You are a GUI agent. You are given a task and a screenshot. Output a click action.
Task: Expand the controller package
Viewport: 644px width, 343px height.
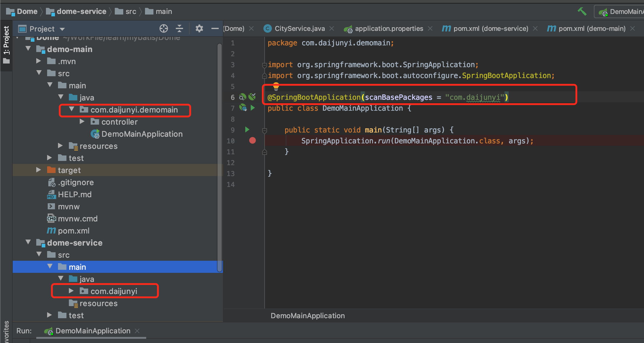pyautogui.click(x=82, y=122)
